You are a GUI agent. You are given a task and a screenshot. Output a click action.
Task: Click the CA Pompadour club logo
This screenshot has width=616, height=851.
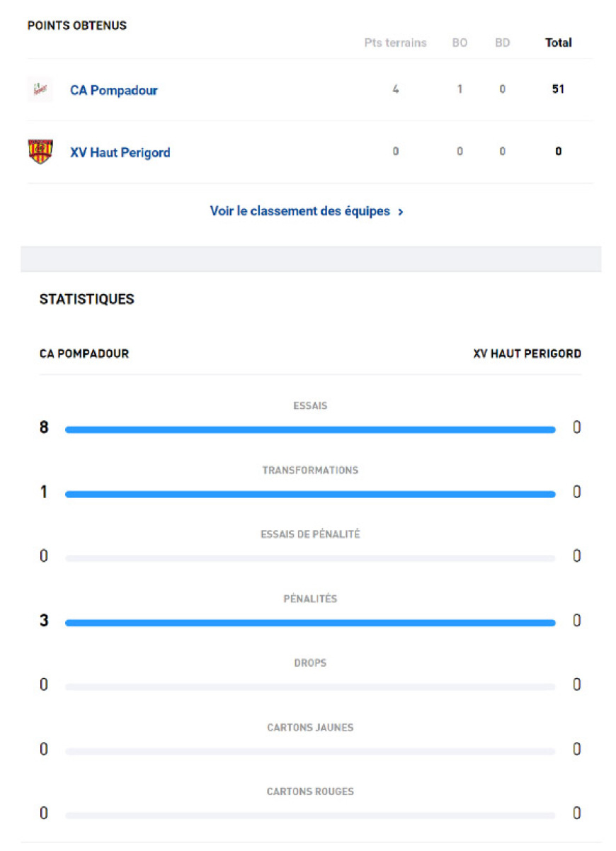[x=40, y=89]
